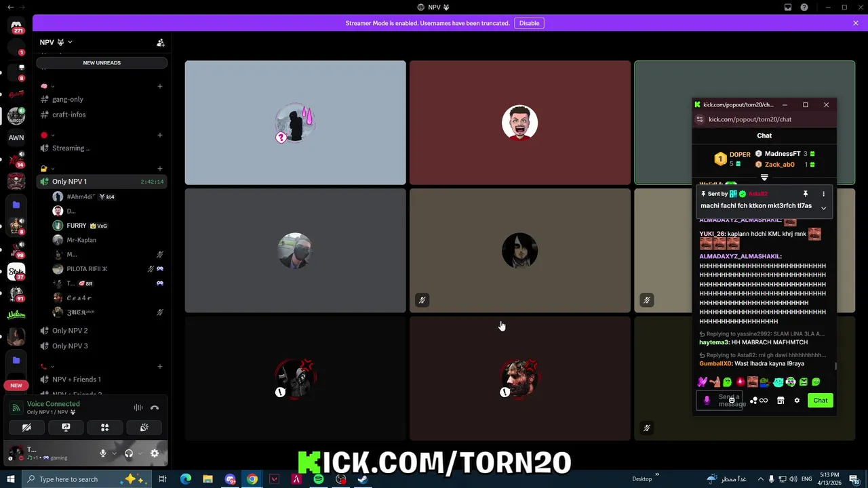Disable Streamer Mode from the banner
The width and height of the screenshot is (868, 488).
529,23
